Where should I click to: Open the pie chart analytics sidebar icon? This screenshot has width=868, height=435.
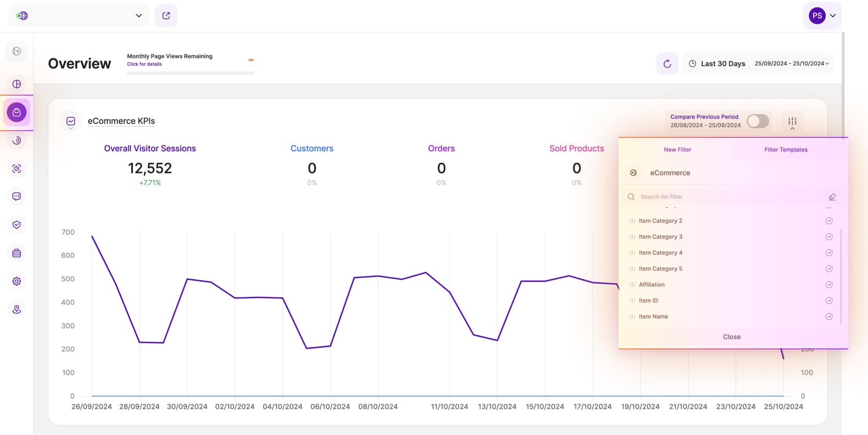17,84
